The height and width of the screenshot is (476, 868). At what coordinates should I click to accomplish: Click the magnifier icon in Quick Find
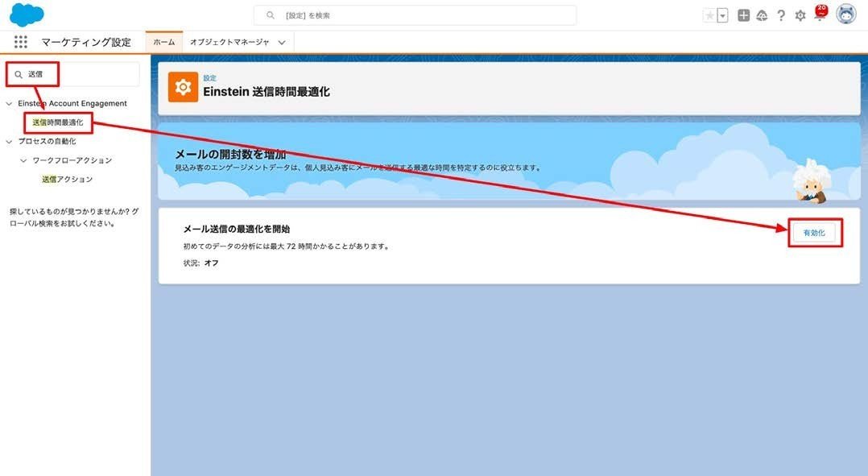(x=19, y=74)
